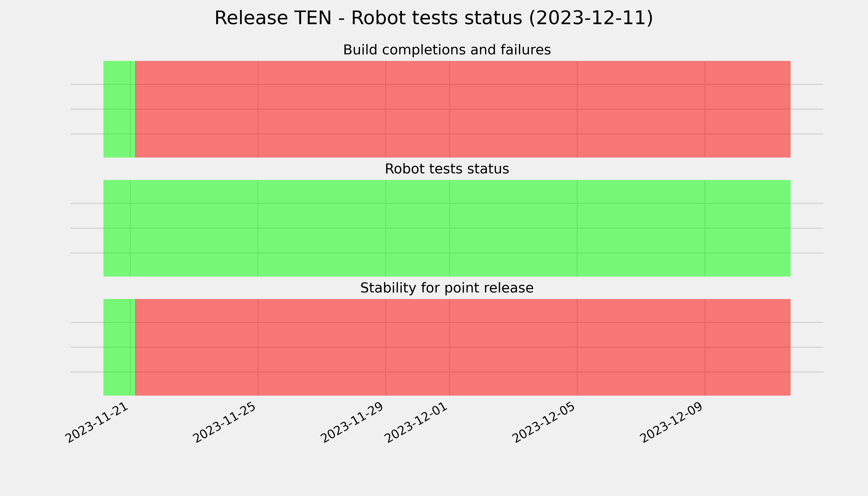Select the 'Build completions and failures' subplot title
The image size is (868, 496).
(447, 50)
